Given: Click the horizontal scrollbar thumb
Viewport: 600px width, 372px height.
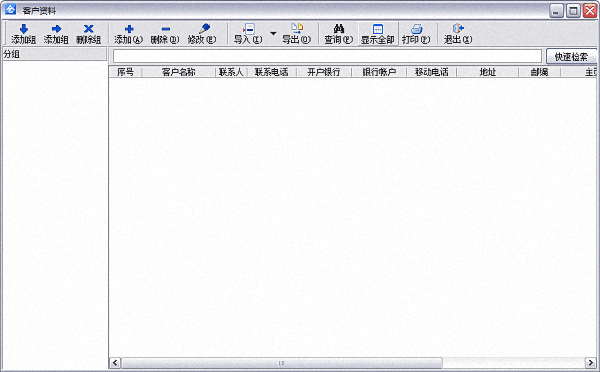Looking at the screenshot, I should click(x=282, y=362).
